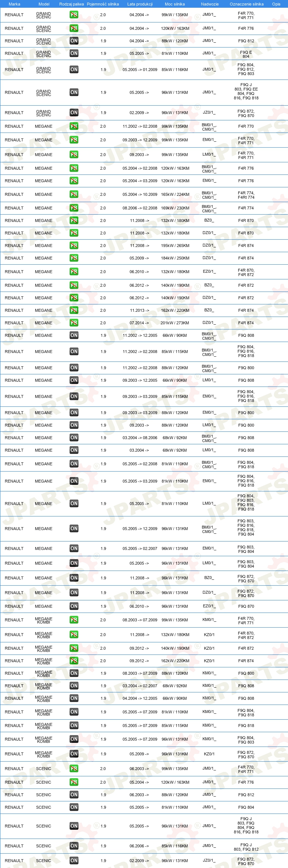Click petrol icon in 169kW / 230KM row
The image size is (288, 868).
pos(74,208)
